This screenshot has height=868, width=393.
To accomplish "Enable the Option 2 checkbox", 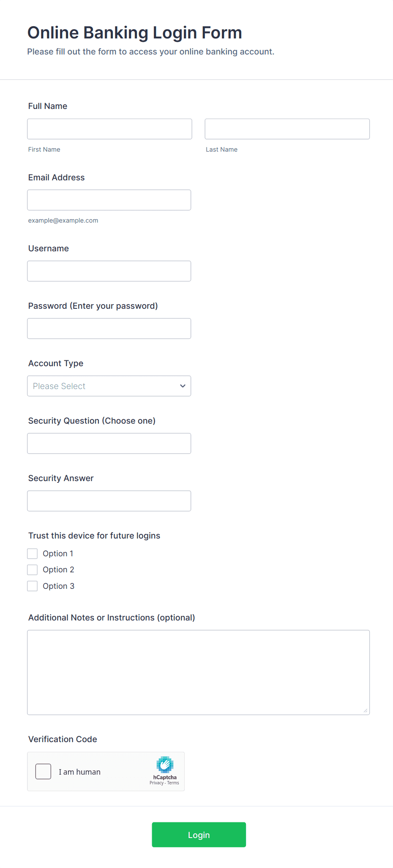I will 33,570.
